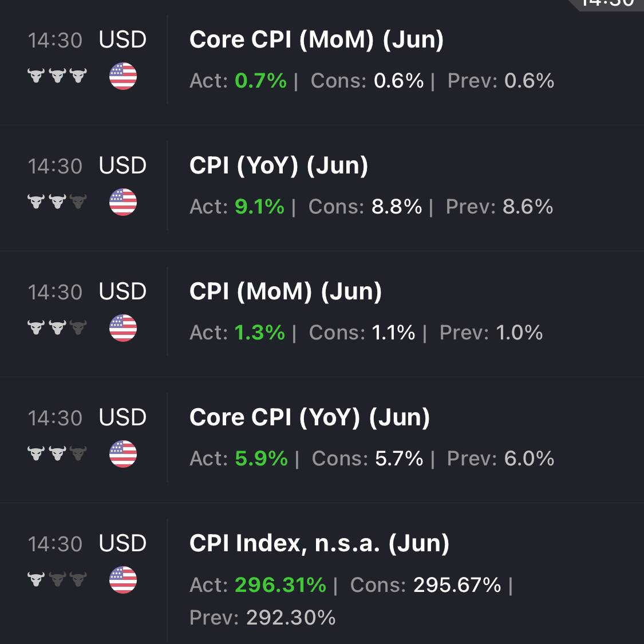Click the actual value 9.1% for CPI YoY
The image size is (644, 644).
(259, 207)
